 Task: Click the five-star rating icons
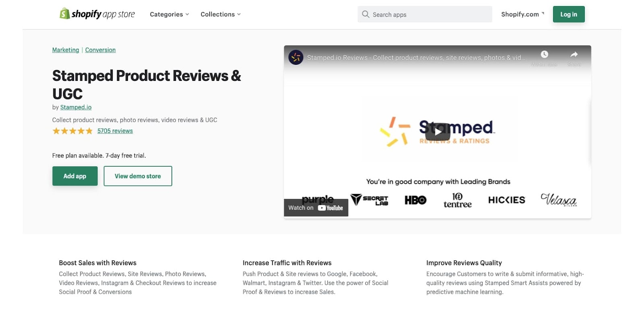pyautogui.click(x=72, y=131)
